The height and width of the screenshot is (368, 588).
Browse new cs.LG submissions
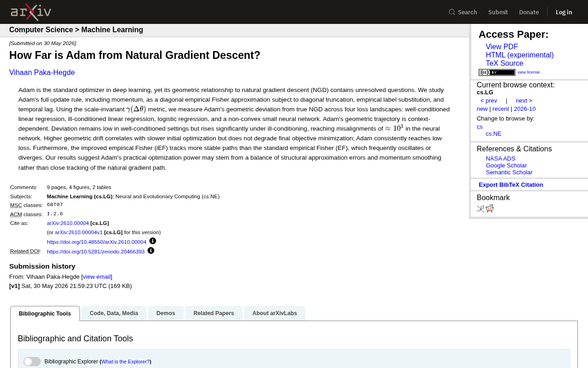point(482,109)
